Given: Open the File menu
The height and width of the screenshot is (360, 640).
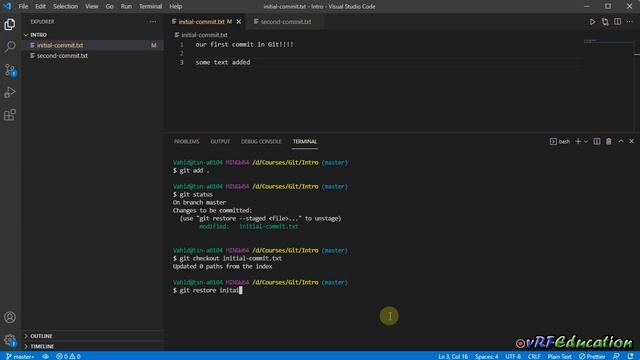Looking at the screenshot, I should point(23,6).
